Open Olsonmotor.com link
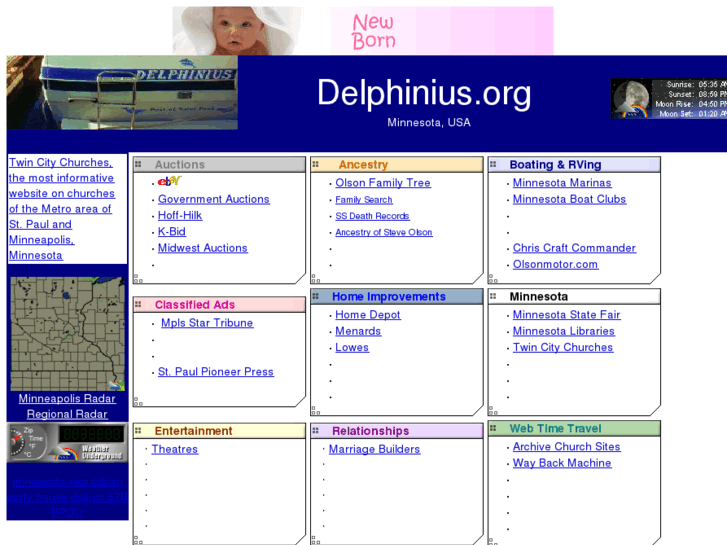 tap(555, 264)
